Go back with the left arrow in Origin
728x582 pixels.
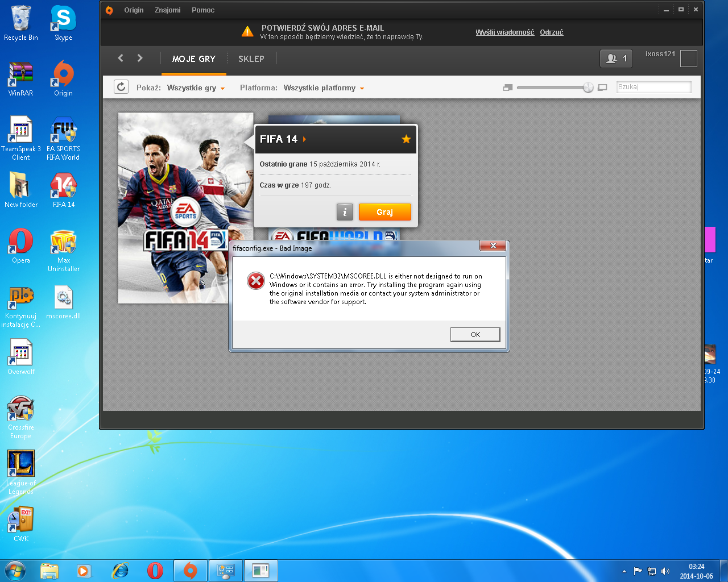click(x=121, y=58)
